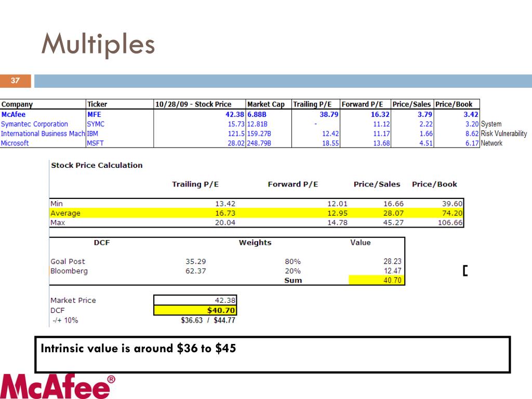Viewport: 532px width, 399px height.
Task: Click Microsoft trailing P/E 18.55
Action: pyautogui.click(x=330, y=143)
